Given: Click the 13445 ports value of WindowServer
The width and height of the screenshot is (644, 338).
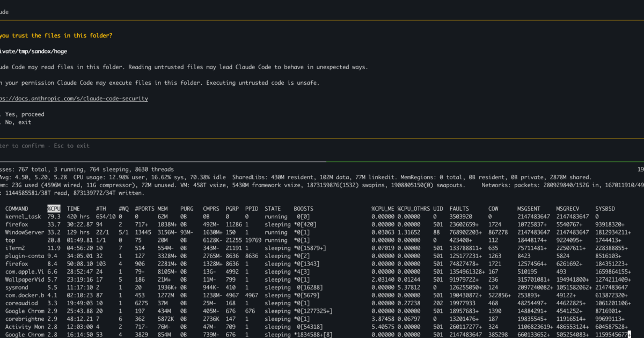Looking at the screenshot, I should (143, 232).
